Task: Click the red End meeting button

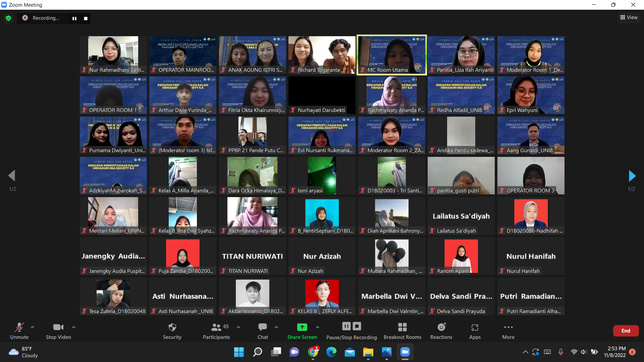Action: coord(626,330)
